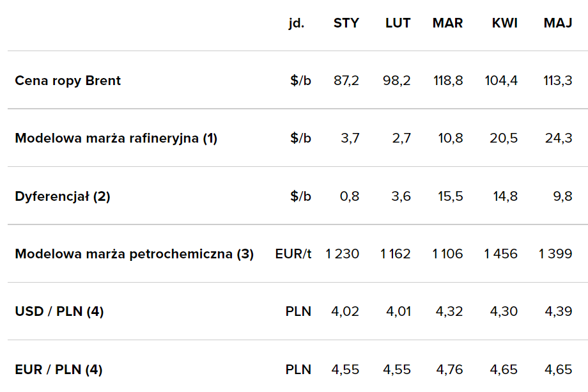Select the USD / PLN (4) label
Image resolution: width=588 pixels, height=392 pixels.
(x=59, y=311)
